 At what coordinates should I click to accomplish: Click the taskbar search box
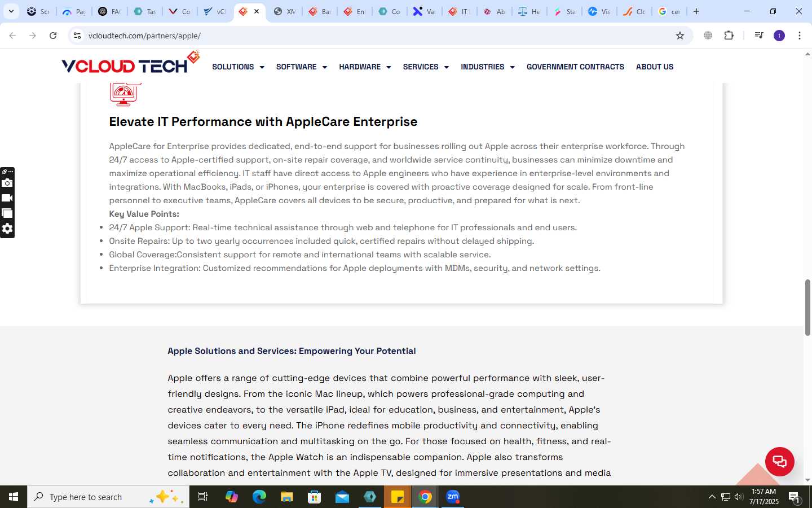tap(108, 497)
